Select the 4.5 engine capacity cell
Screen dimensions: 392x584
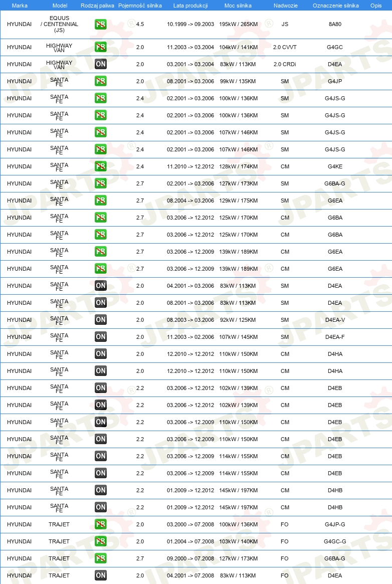point(140,24)
